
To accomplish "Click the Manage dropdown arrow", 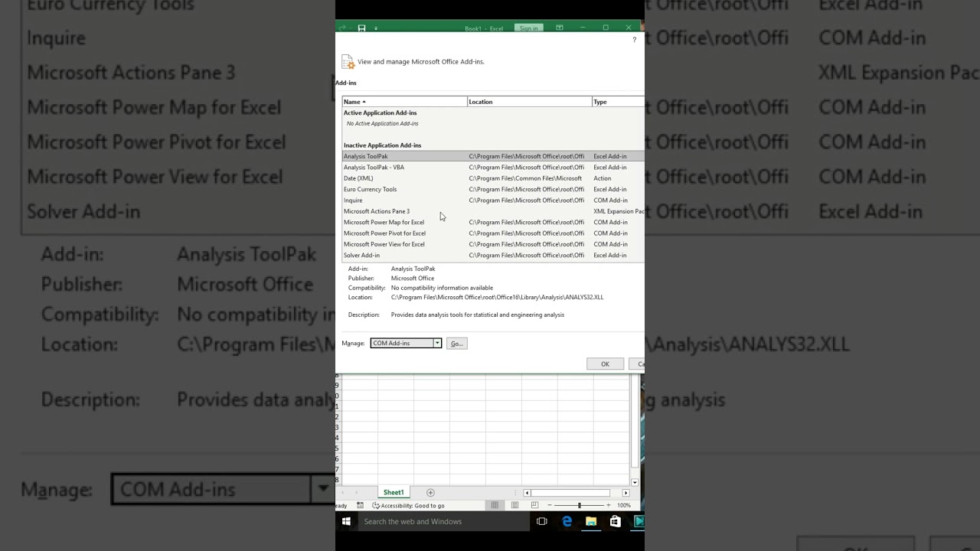I will click(437, 343).
